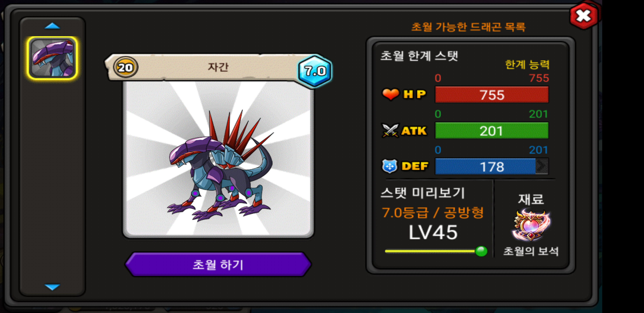
Task: Click the green level preview slider knob
Action: click(x=481, y=251)
